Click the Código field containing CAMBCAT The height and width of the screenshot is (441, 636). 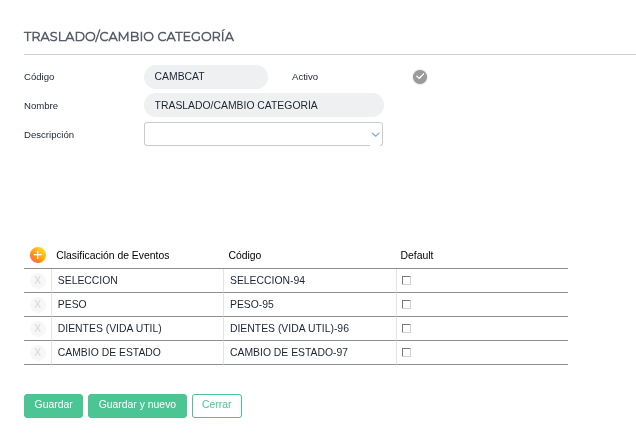206,77
